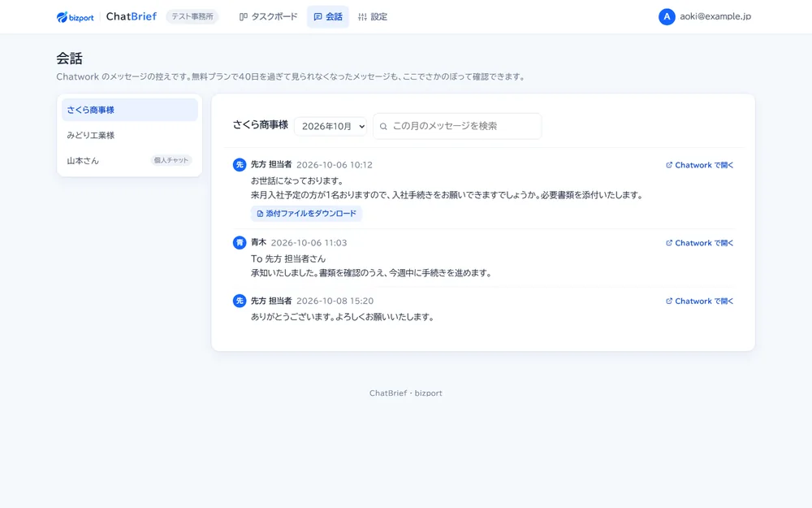
Task: Click the line To 先方 担当者さん
Action: pyautogui.click(x=288, y=258)
